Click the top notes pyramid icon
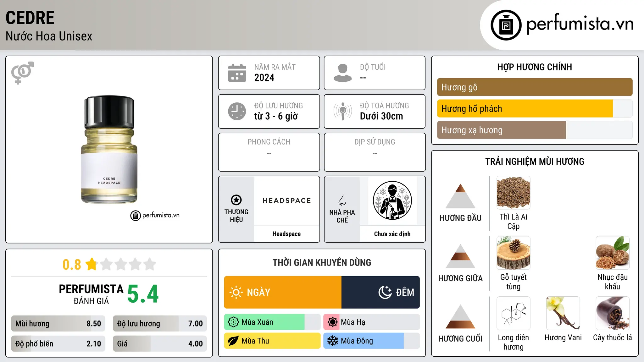This screenshot has width=644, height=362. [x=460, y=196]
